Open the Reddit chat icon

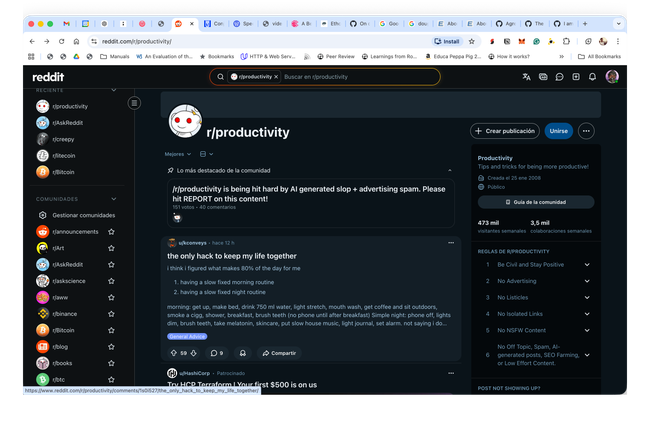(x=559, y=76)
